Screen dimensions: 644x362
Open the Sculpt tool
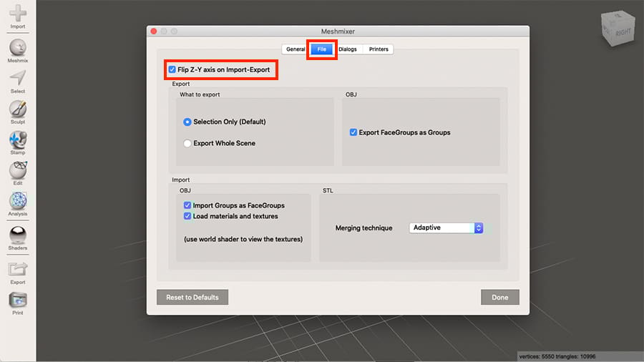click(x=18, y=112)
